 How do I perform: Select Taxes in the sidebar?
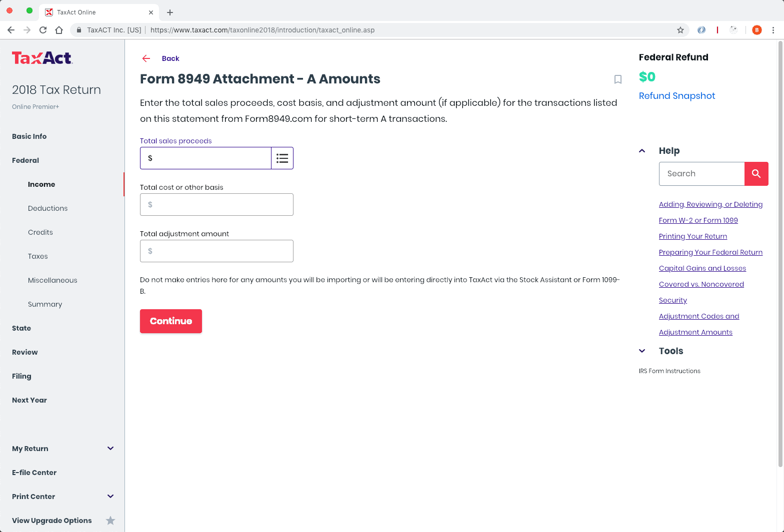point(38,256)
